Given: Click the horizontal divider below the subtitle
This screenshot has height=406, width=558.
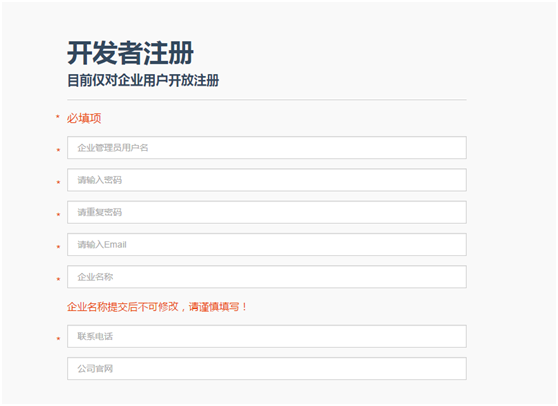Looking at the screenshot, I should [267, 100].
